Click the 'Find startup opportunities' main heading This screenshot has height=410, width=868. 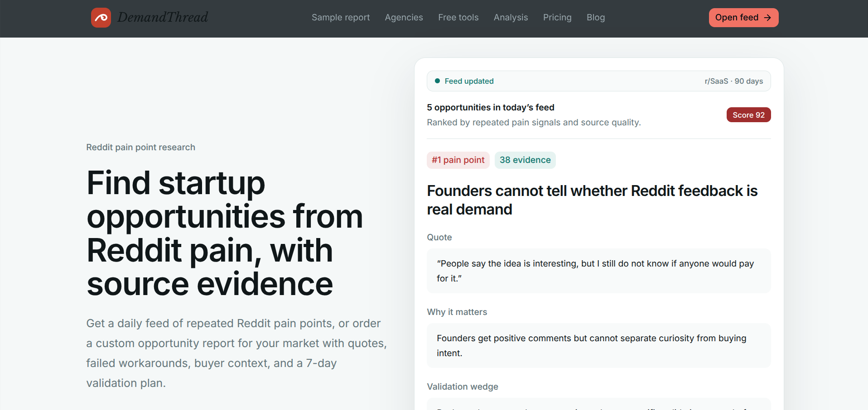tap(225, 234)
